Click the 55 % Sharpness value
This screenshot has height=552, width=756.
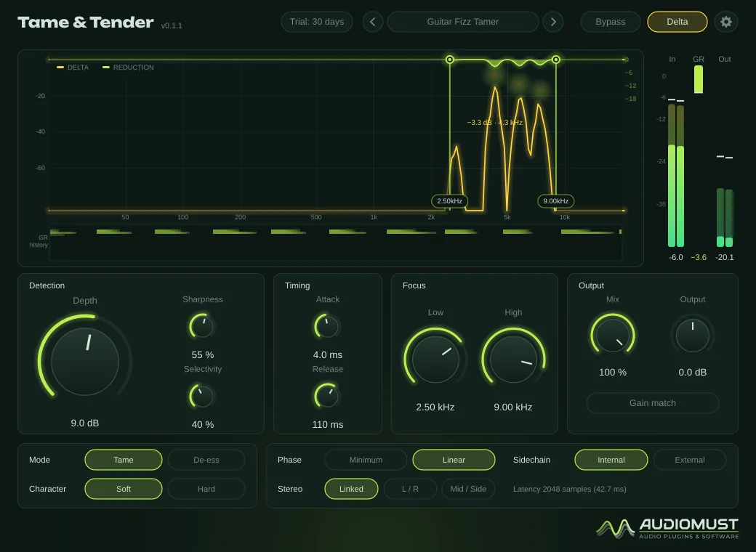click(x=203, y=355)
